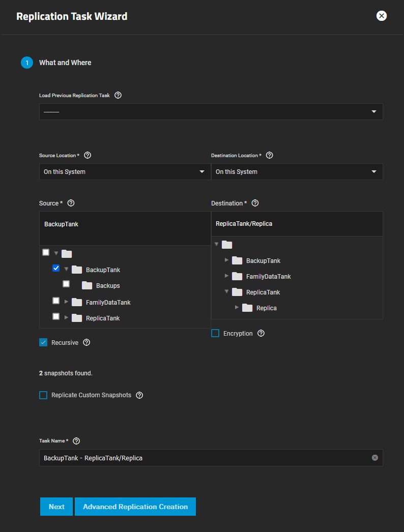Check the source root folder checkbox
404x532 pixels.
(46, 252)
